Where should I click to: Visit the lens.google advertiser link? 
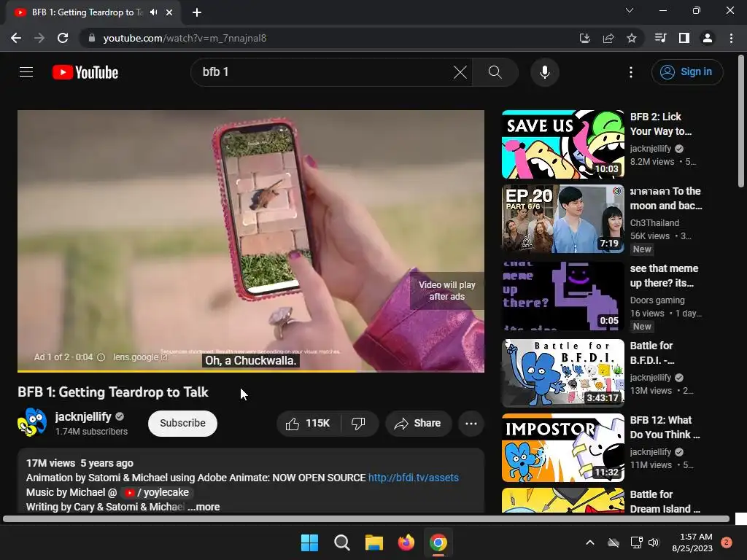tap(140, 357)
